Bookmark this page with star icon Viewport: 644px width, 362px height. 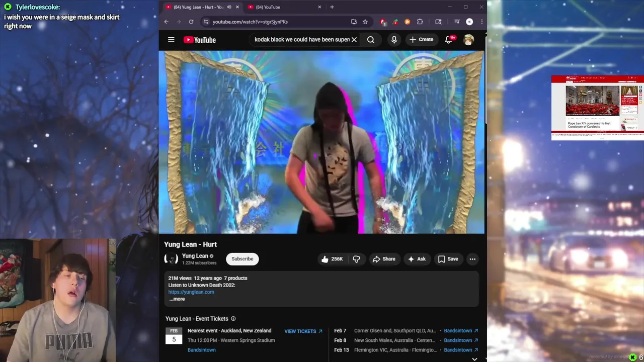(x=365, y=22)
